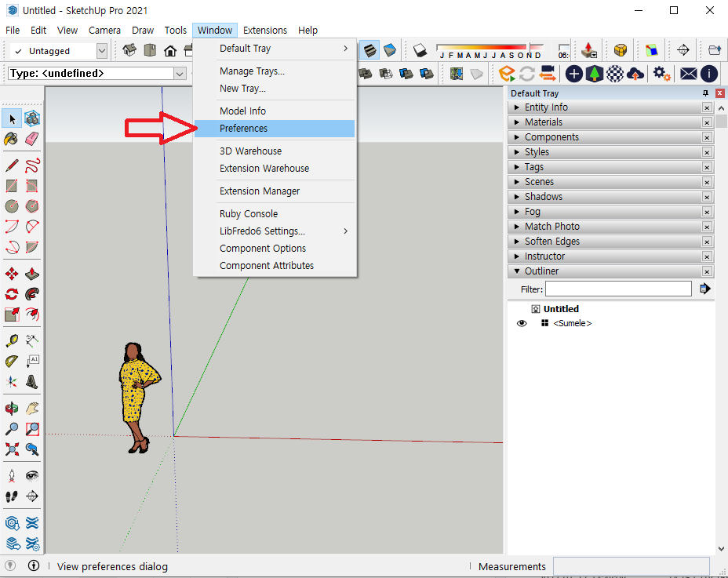
Task: Pick the Paint Bucket tool
Action: (12, 139)
